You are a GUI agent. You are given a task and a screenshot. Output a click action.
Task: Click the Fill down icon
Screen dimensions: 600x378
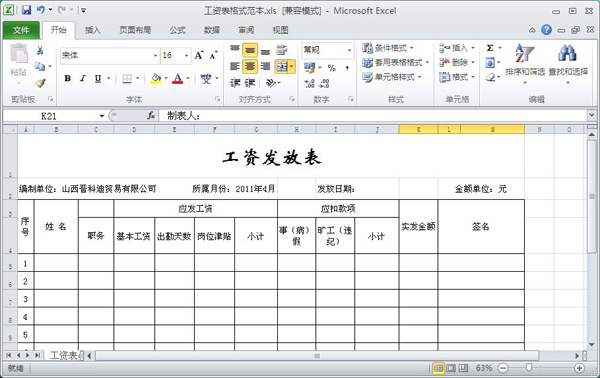coord(490,63)
